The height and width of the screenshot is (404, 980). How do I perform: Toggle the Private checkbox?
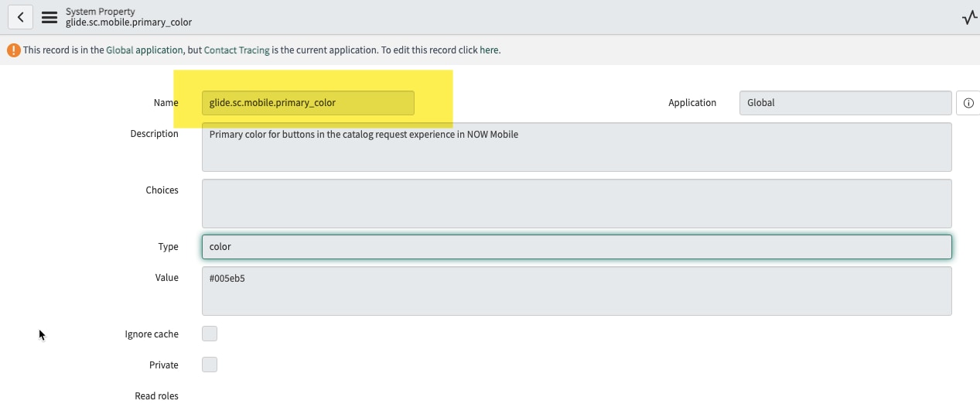[210, 365]
